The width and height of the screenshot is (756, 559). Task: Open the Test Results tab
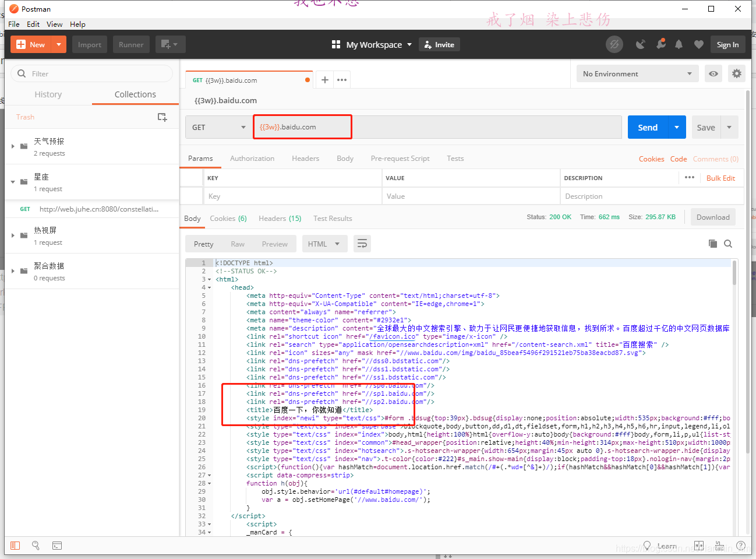pos(333,219)
